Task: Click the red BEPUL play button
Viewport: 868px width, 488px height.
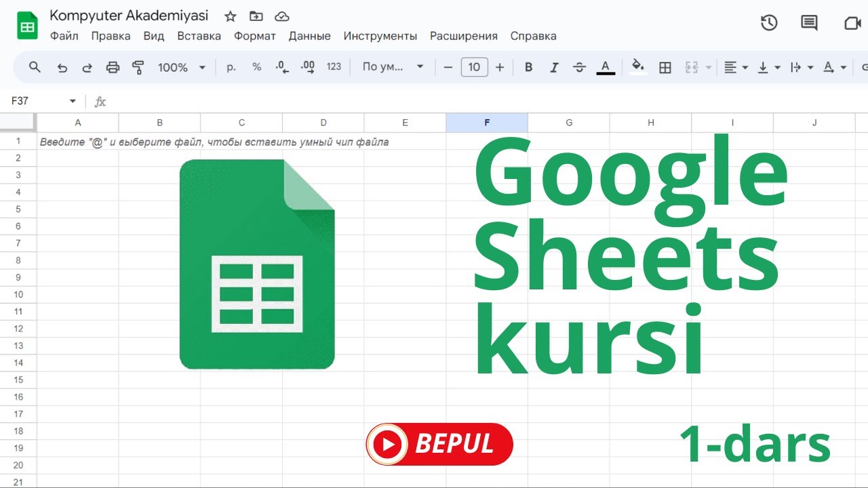Action: pyautogui.click(x=439, y=444)
